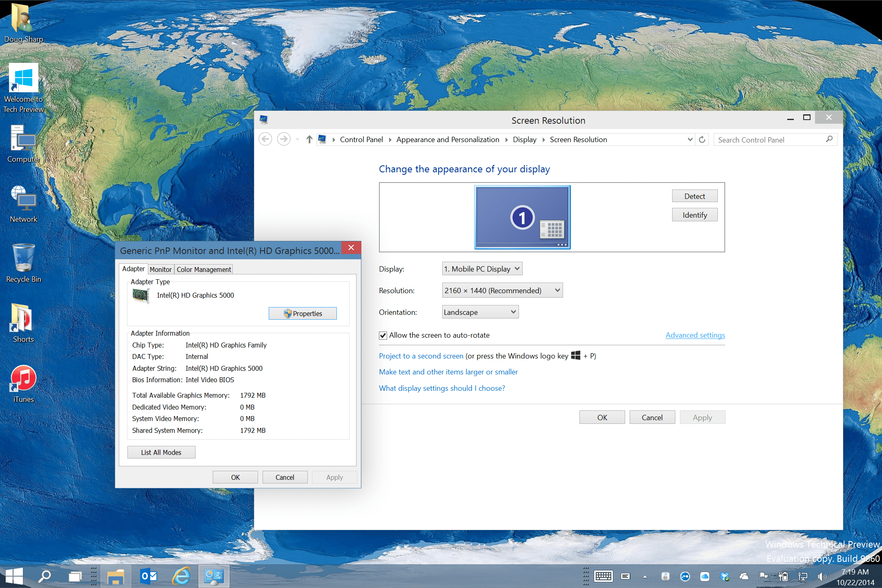Image resolution: width=882 pixels, height=588 pixels.
Task: Click the volume speaker tray icon
Action: click(822, 576)
